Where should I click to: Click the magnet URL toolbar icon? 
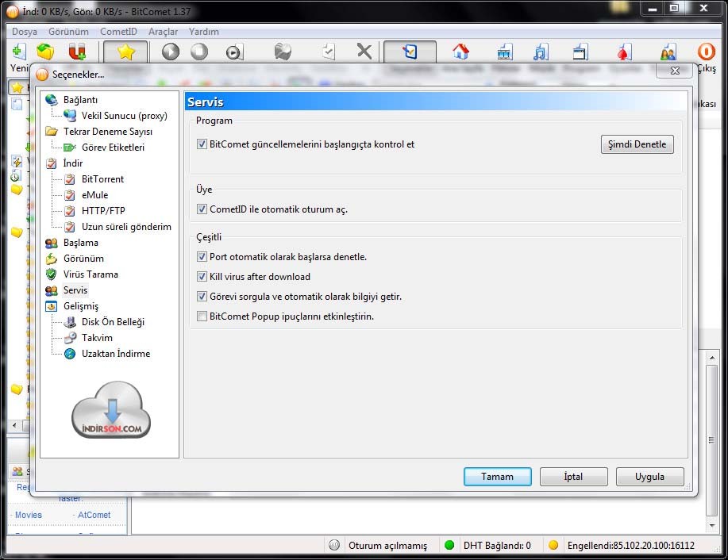[77, 52]
